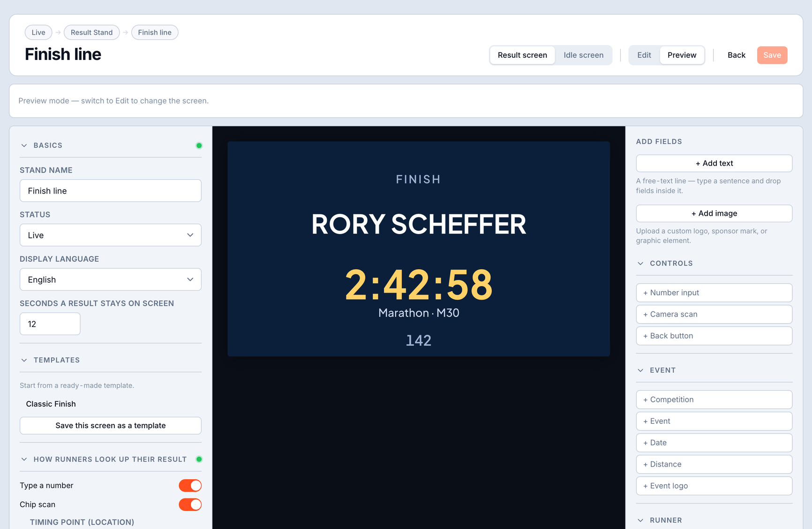The height and width of the screenshot is (529, 812).
Task: Click the FINISH heading in preview
Action: (x=419, y=179)
